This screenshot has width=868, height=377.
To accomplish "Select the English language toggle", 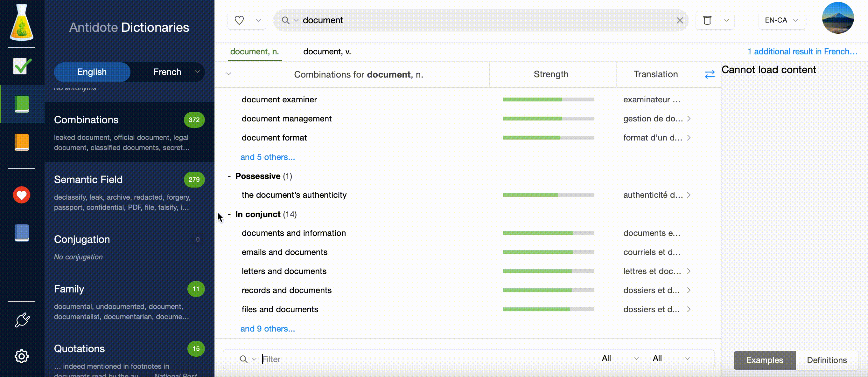I will (92, 72).
